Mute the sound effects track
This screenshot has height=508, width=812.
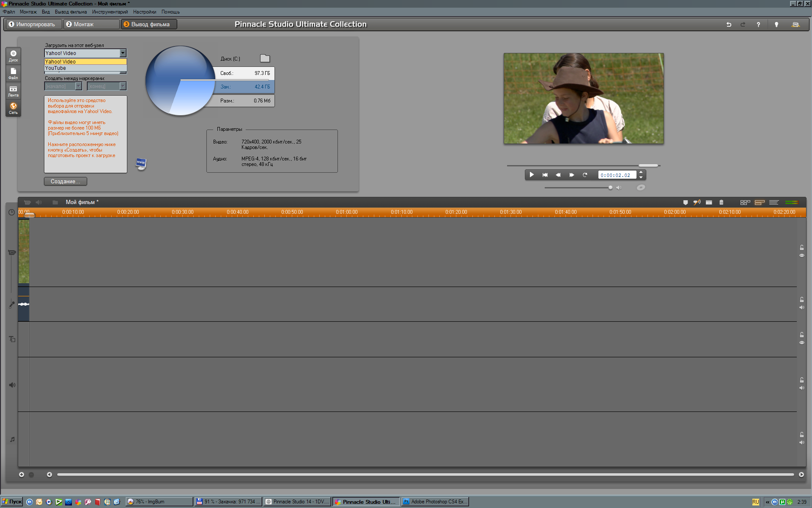click(801, 388)
